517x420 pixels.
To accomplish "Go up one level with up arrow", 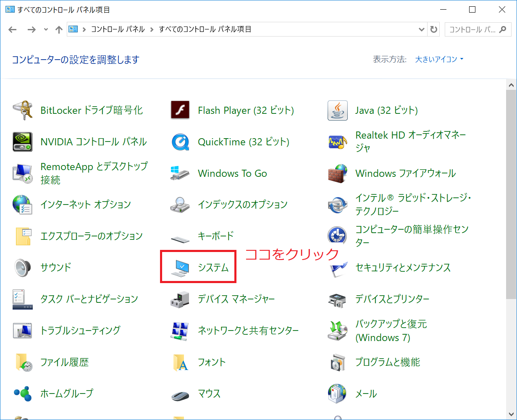I will 59,29.
